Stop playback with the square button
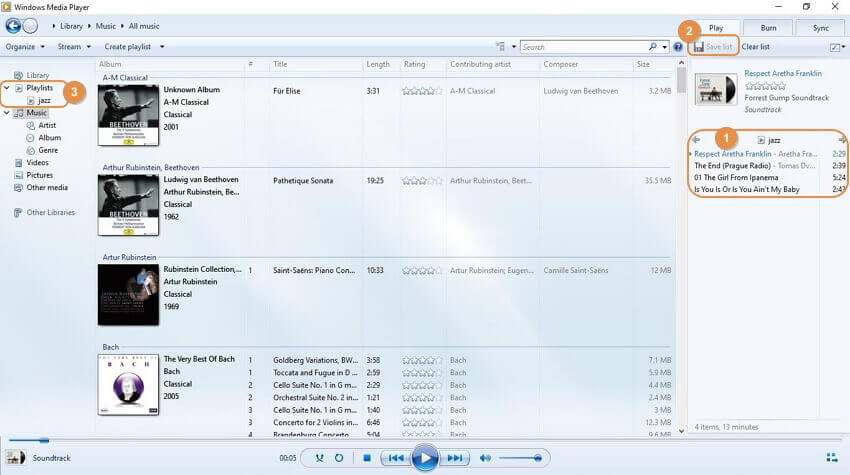 coord(367,458)
